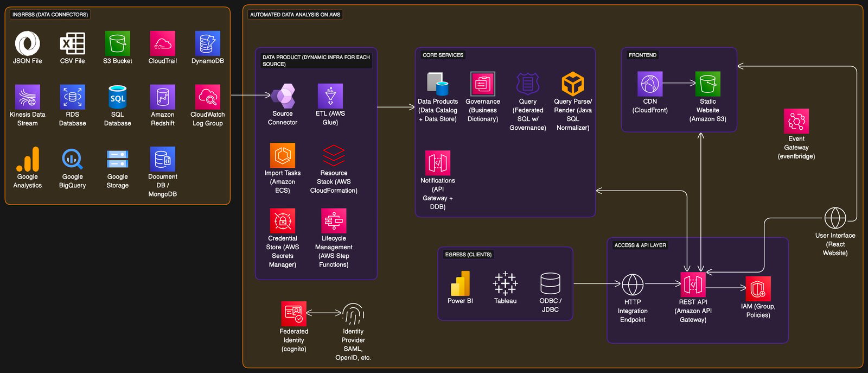Screen dimensions: 868x373
Task: Select the Lifecycle Management Step Functions icon
Action: click(334, 221)
